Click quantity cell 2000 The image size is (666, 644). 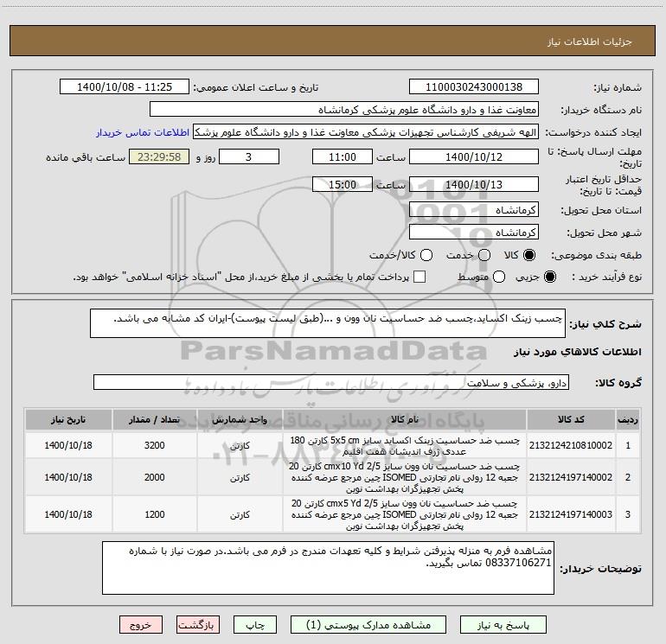pyautogui.click(x=154, y=477)
